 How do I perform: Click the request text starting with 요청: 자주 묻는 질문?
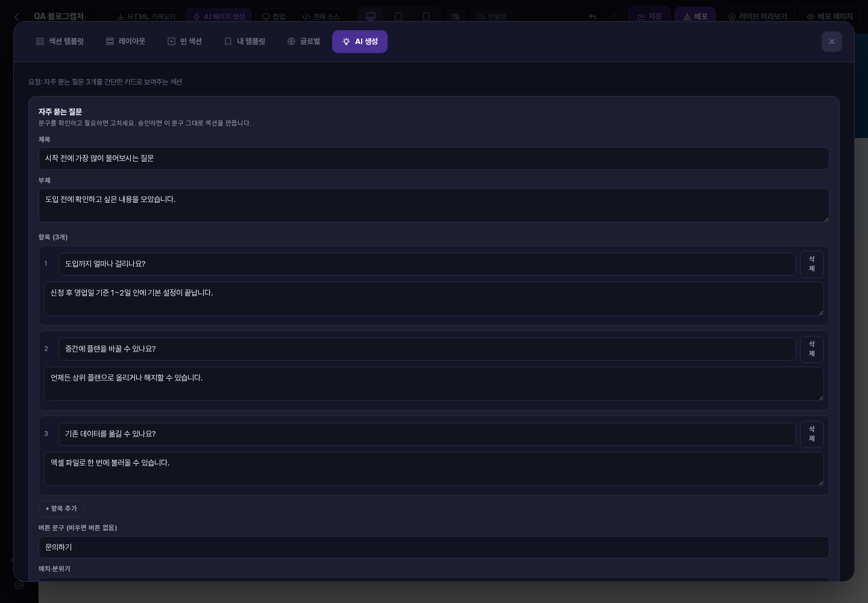(105, 82)
